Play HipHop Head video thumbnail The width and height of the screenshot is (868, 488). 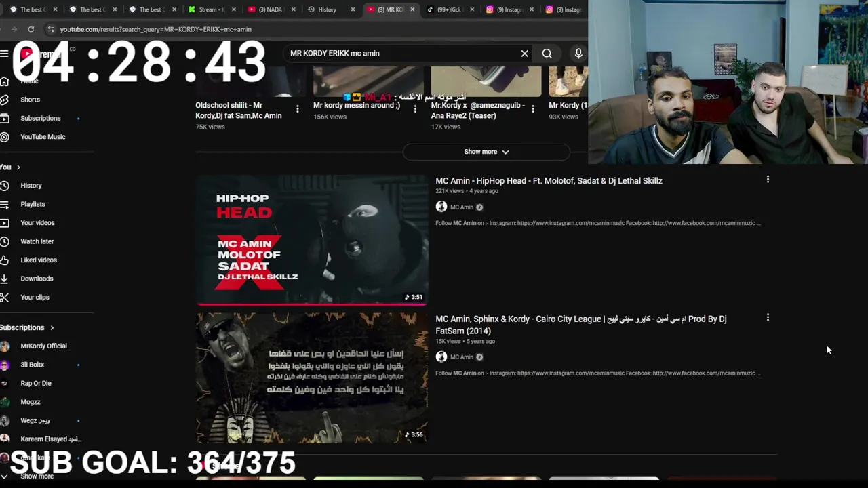(x=312, y=240)
